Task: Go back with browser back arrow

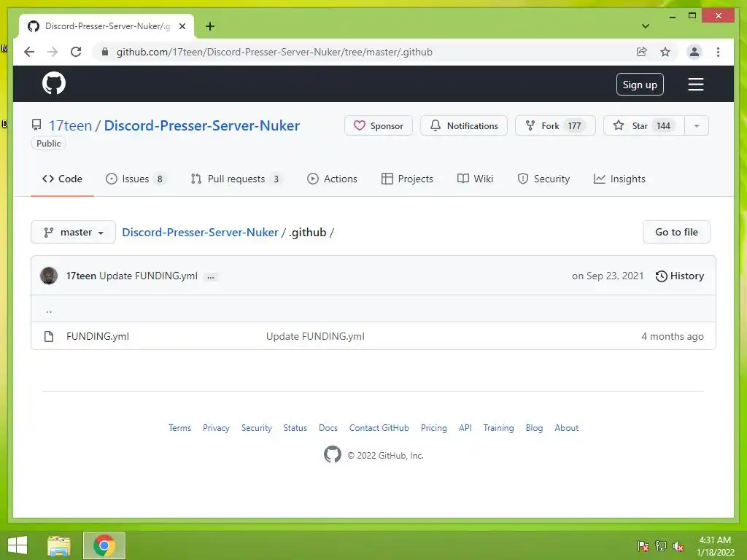Action: (x=29, y=52)
